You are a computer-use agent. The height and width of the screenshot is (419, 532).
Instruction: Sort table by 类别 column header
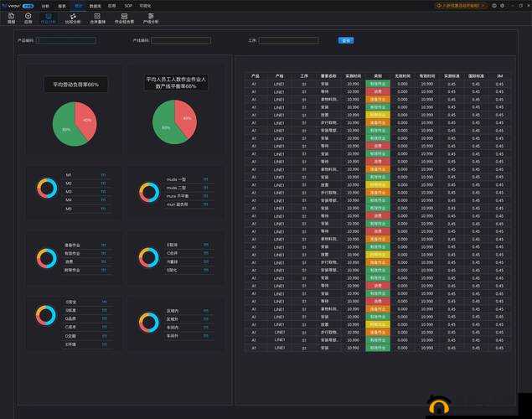[378, 76]
